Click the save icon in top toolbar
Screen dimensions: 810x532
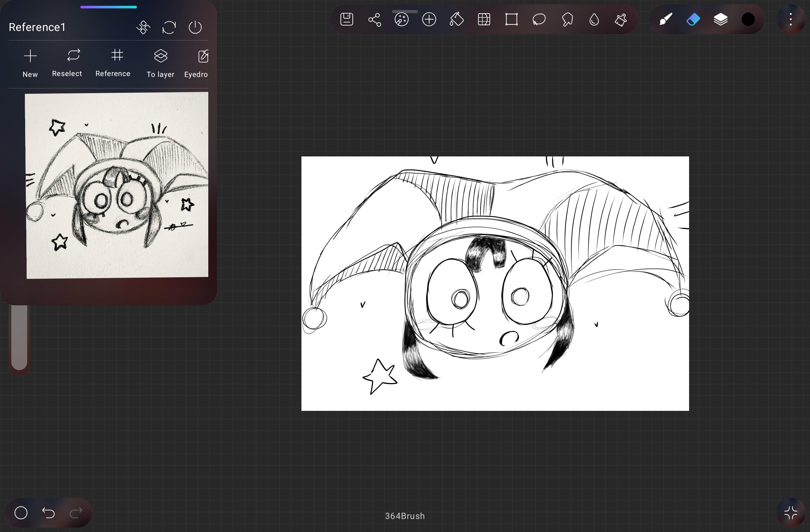click(347, 19)
